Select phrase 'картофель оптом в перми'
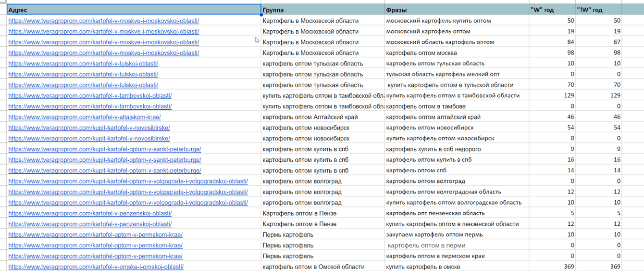This screenshot has height=271, width=644. pos(427,245)
